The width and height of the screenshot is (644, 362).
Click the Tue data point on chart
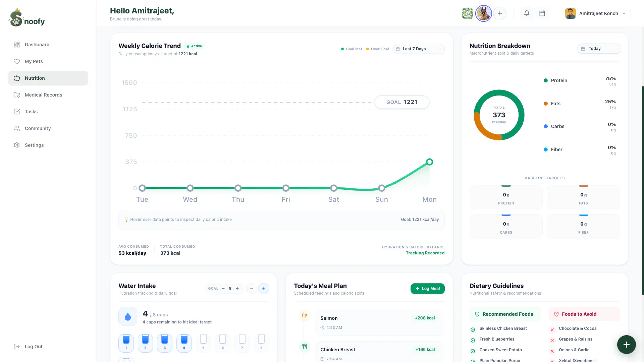tap(142, 188)
